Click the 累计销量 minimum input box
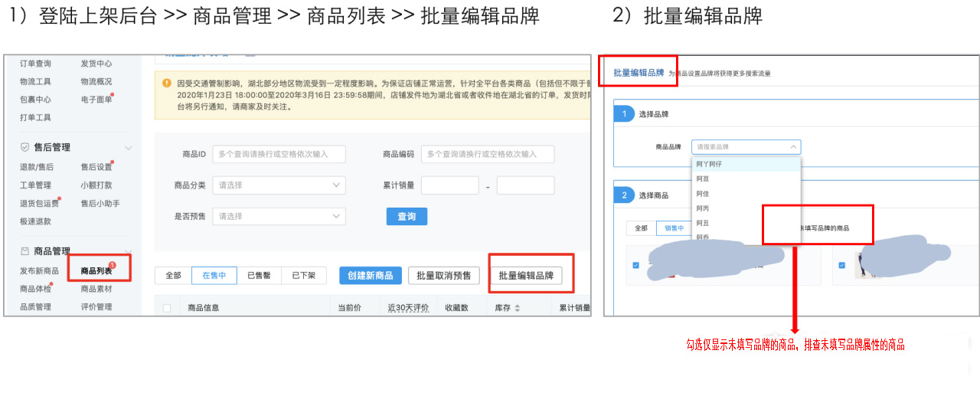This screenshot has height=393, width=980. coord(450,185)
